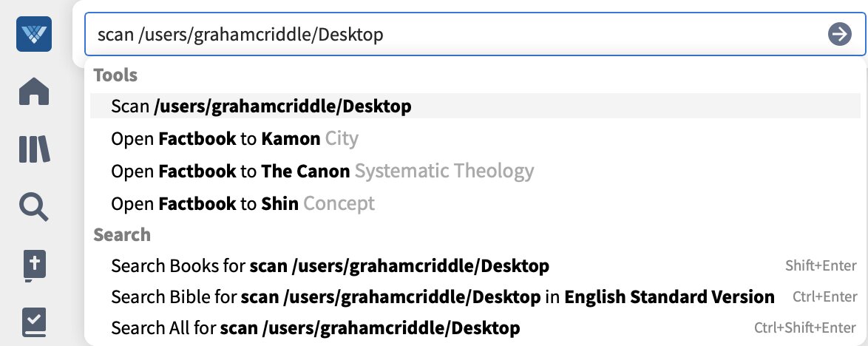Viewport: 868px width, 346px height.
Task: Click the Logos app logo icon
Action: point(34,34)
